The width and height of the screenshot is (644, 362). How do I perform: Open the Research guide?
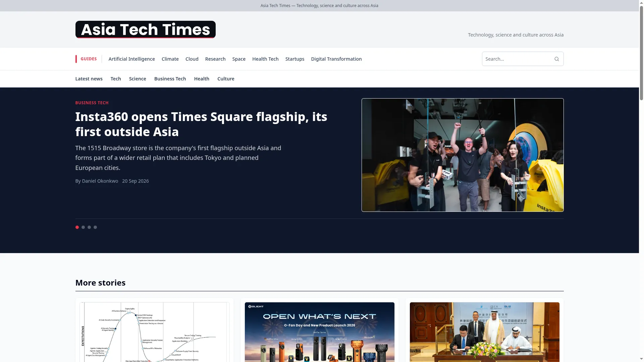[215, 59]
